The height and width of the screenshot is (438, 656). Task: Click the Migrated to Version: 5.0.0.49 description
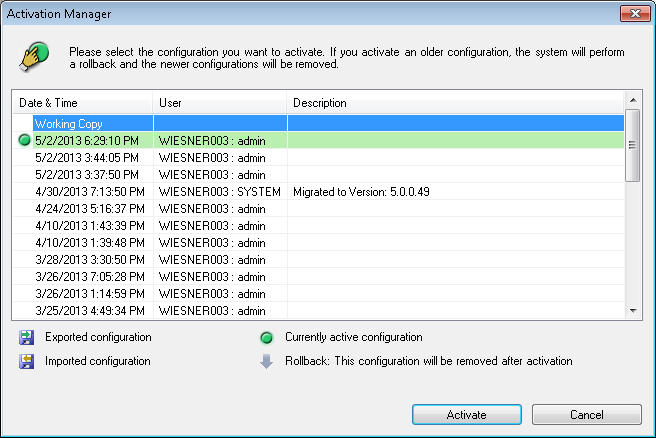point(361,192)
